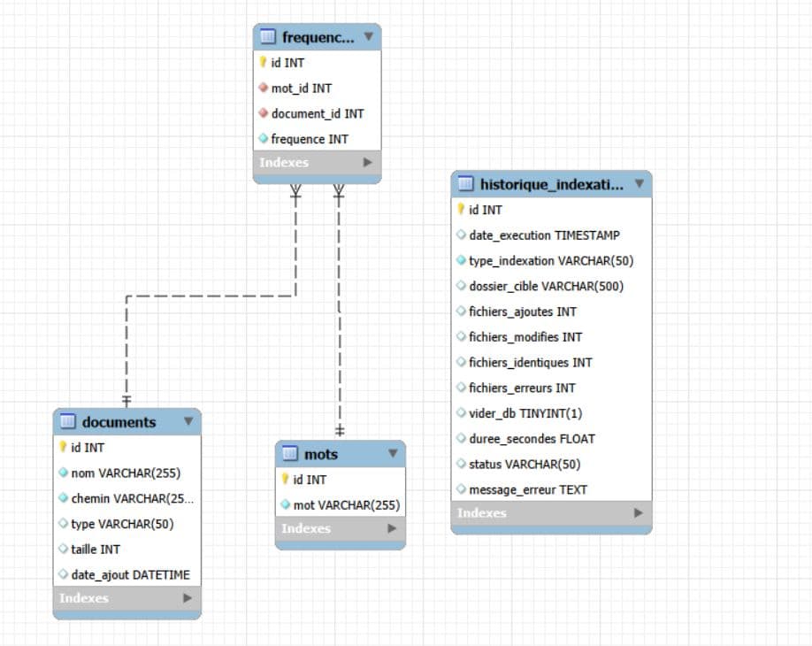Click the frequences table icon in header
This screenshot has height=646, width=812.
[268, 37]
